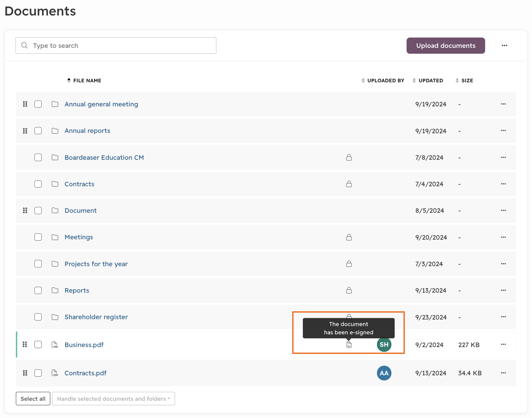Click lock icon on Boardeaser Education CM row
Screen dimensions: 532x418
[349, 157]
